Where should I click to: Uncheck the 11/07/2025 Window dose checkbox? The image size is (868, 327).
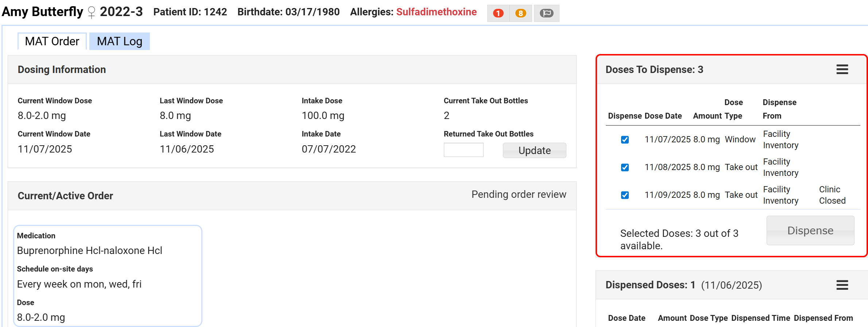625,140
